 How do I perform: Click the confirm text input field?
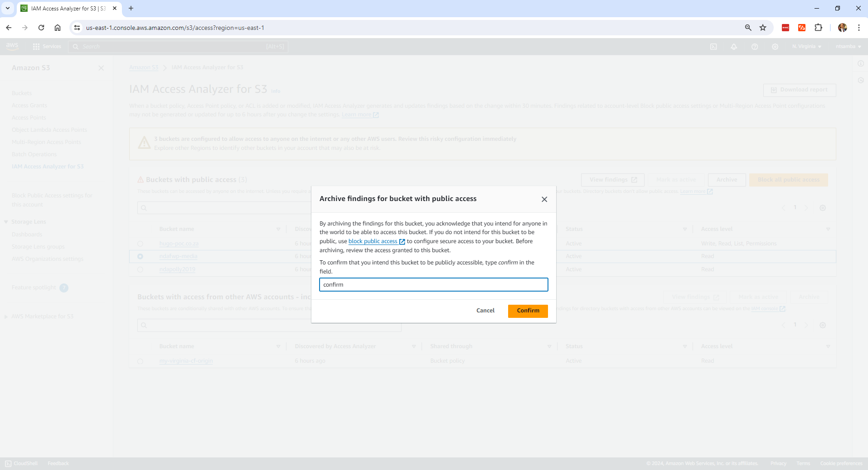(433, 285)
